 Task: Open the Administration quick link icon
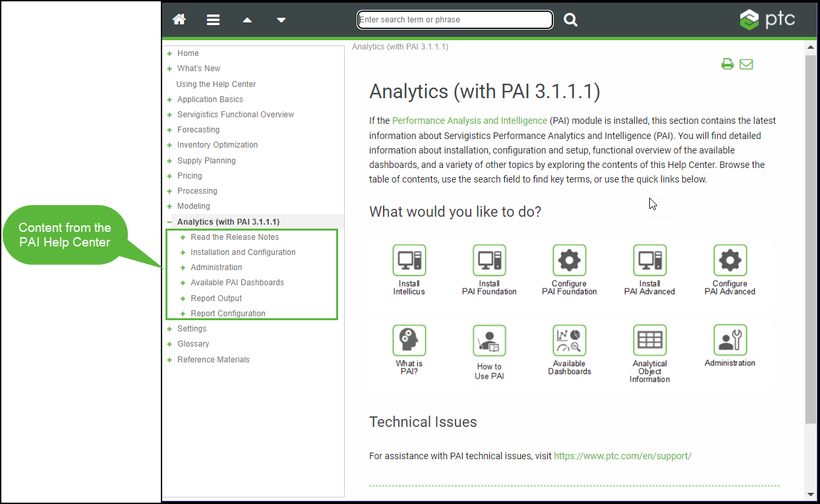[x=730, y=341]
